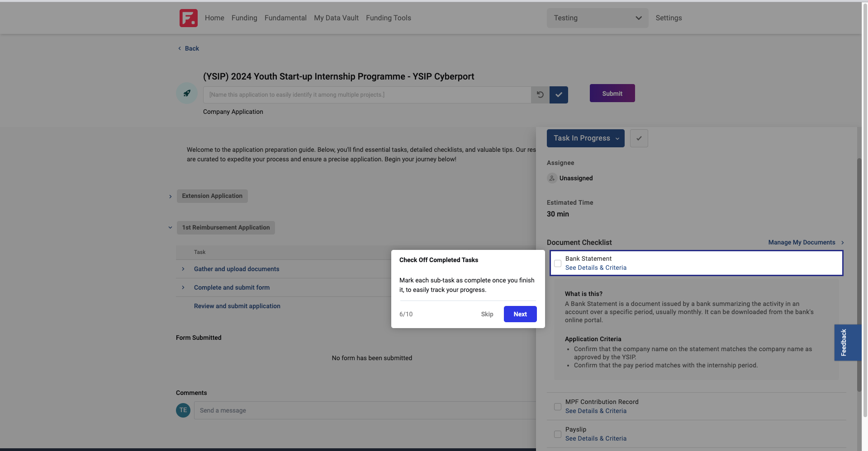Screen dimensions: 868x451
Task: See Details & Criteria for Payslip
Action: tap(596, 439)
